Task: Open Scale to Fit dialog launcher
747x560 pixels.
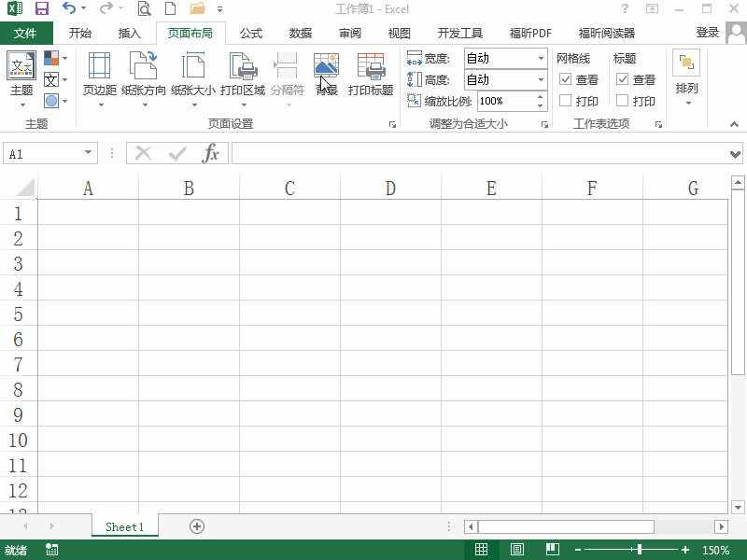Action: [x=544, y=125]
